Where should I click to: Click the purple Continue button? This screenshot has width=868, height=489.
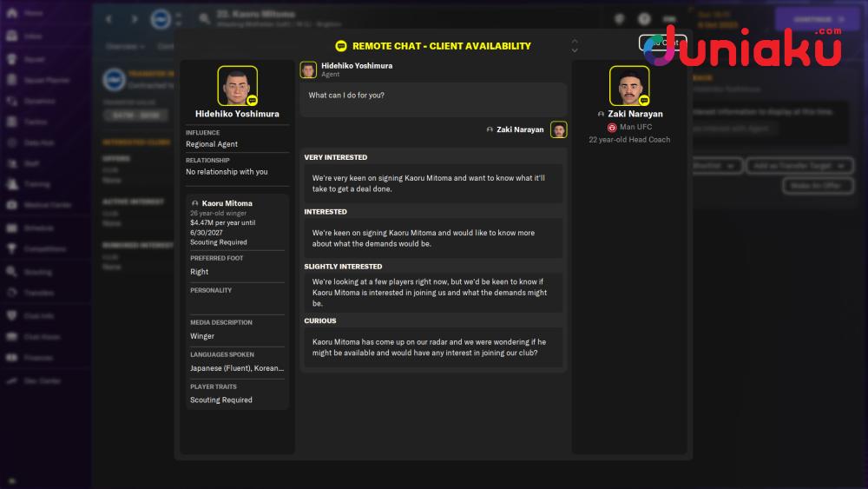pyautogui.click(x=818, y=19)
